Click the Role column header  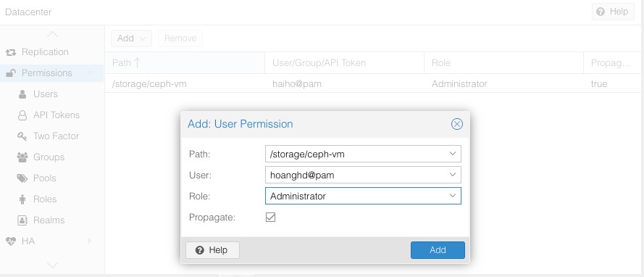[x=503, y=63]
